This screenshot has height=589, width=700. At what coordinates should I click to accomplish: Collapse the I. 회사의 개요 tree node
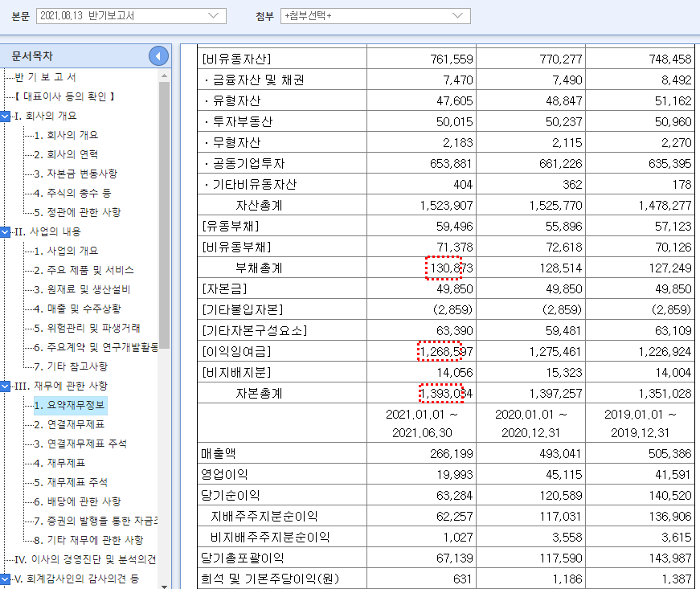[5, 116]
